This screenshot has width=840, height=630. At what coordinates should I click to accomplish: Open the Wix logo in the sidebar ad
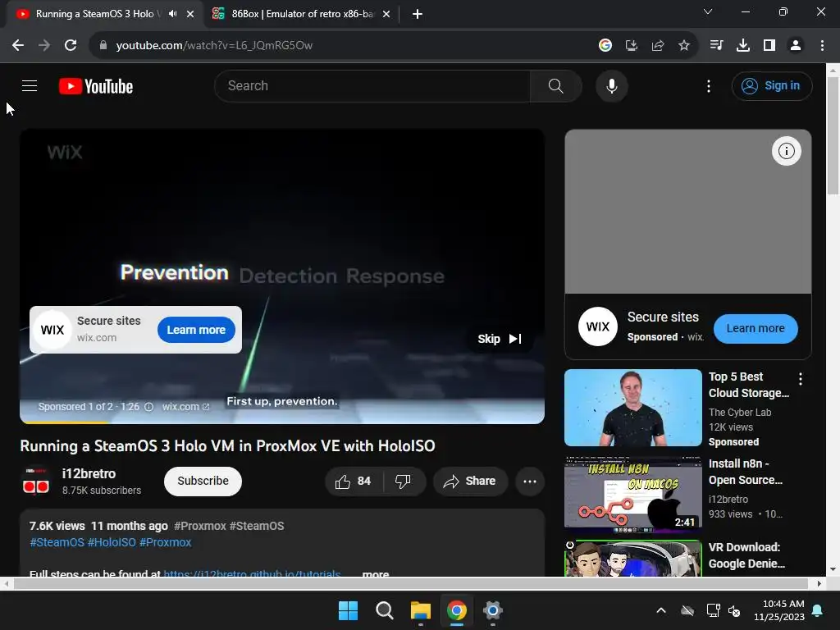tap(598, 326)
